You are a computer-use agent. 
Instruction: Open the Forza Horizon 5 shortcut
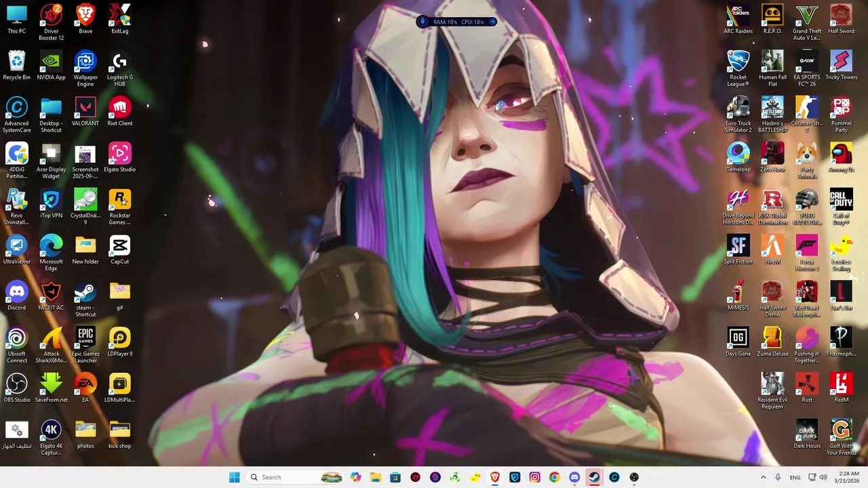pyautogui.click(x=807, y=253)
